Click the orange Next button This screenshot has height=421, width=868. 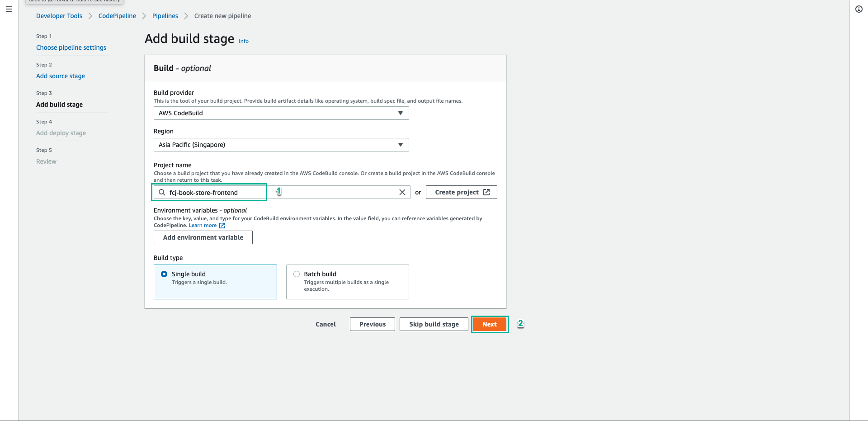tap(490, 324)
